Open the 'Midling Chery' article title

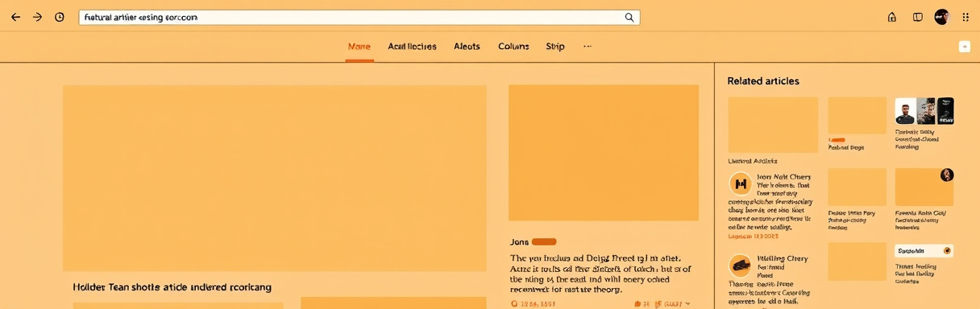point(783,259)
